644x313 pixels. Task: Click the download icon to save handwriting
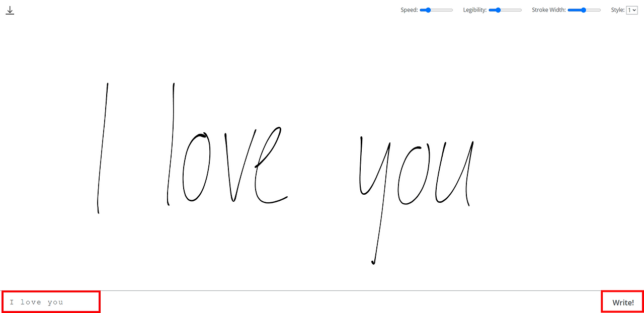(10, 10)
